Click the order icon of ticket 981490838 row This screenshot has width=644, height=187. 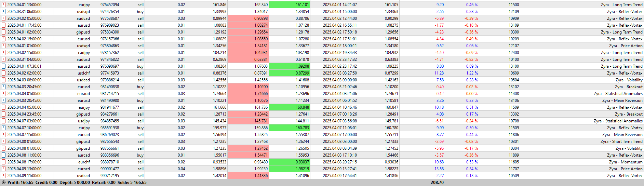[x=4, y=87]
